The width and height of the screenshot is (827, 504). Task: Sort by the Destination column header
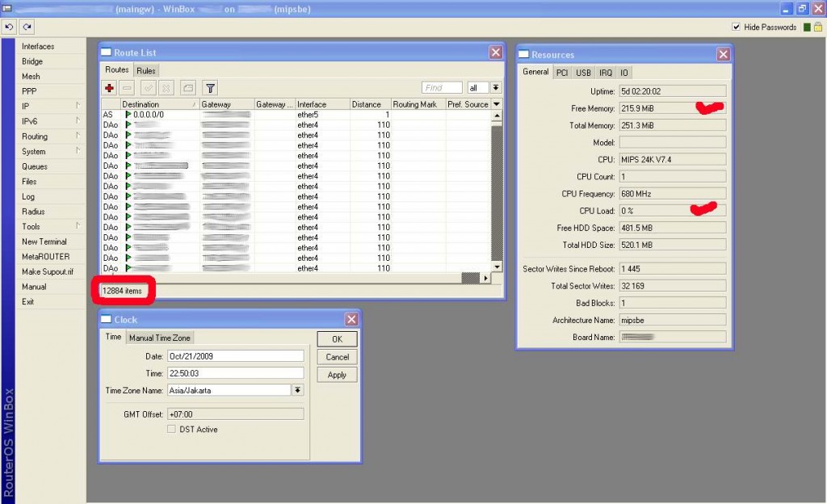[160, 104]
